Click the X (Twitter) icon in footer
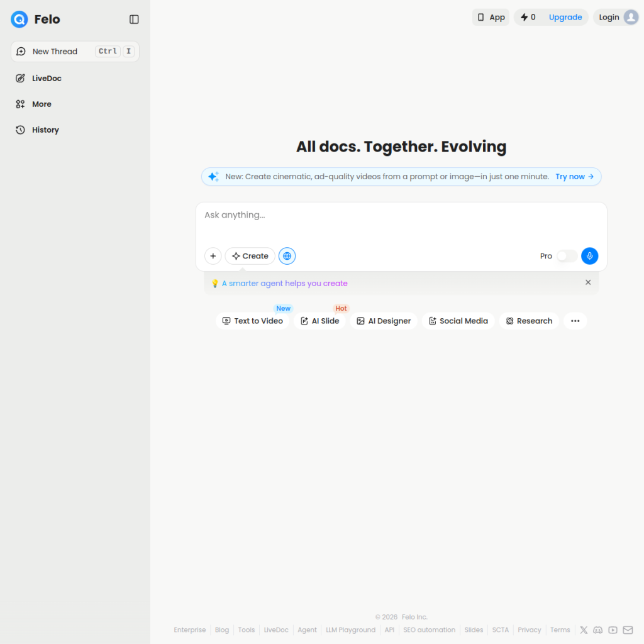 coord(583,630)
